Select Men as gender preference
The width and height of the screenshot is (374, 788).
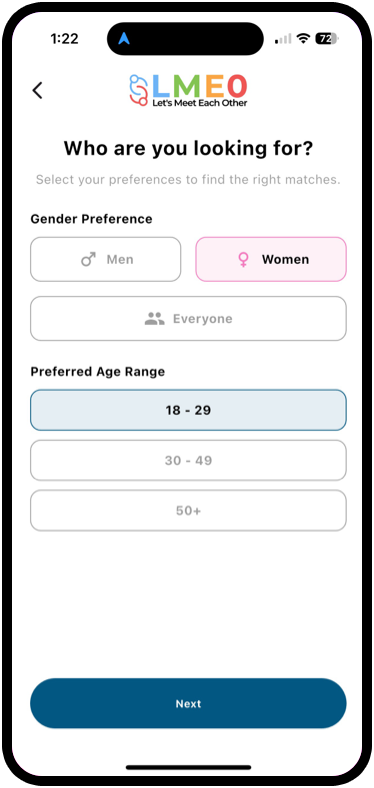tap(106, 259)
